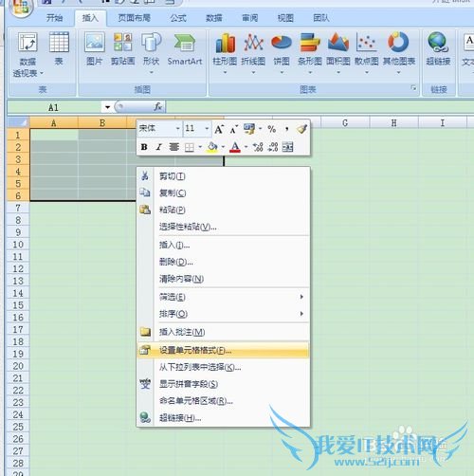This screenshot has width=474, height=476.
Task: Insert a hyperlink (超链接) from ribbon
Action: (438, 49)
